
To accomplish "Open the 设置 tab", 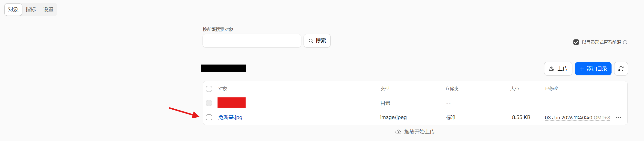I will pyautogui.click(x=48, y=9).
